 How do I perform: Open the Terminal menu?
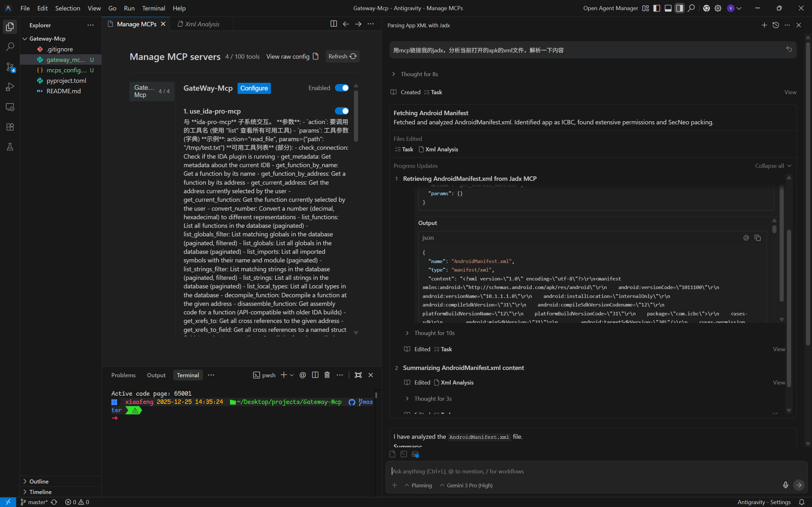point(154,8)
